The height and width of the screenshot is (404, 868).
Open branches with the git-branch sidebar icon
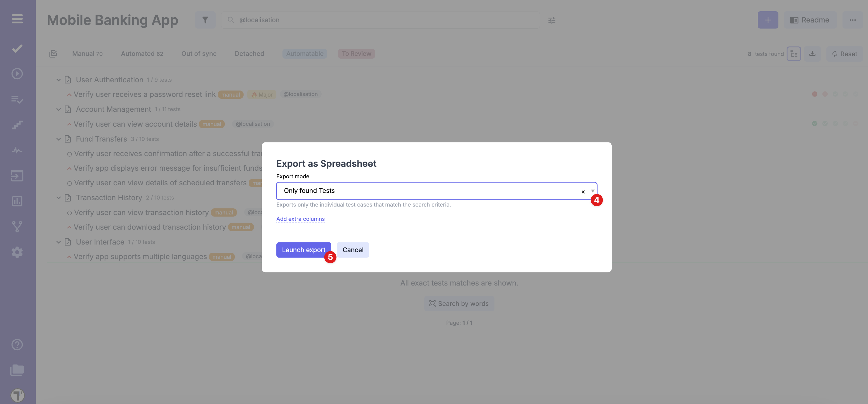16,226
